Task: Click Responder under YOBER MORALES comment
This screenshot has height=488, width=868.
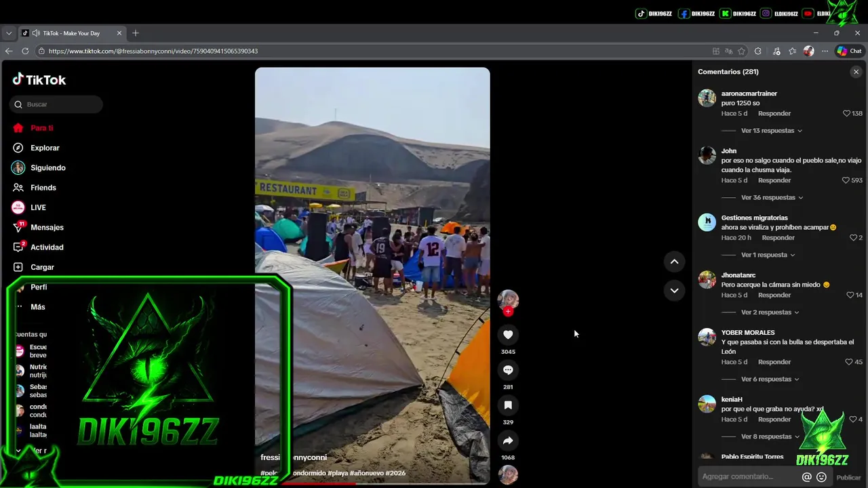Action: [x=774, y=362]
